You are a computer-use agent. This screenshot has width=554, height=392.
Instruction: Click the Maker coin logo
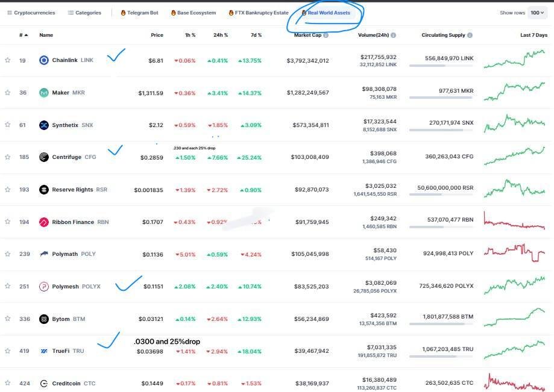(x=44, y=93)
